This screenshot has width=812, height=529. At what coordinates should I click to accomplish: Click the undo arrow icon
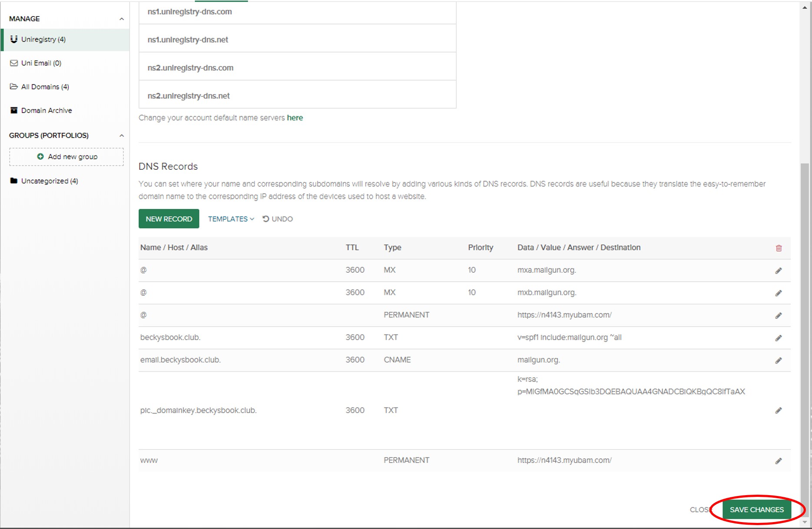coord(266,219)
